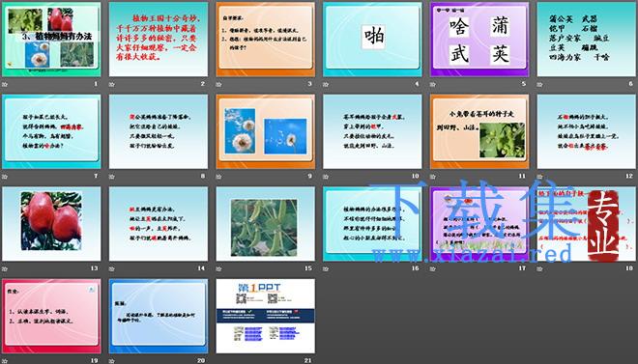Select slide 5 purple slide with four characters
This screenshot has width=638, height=364.
[479, 40]
